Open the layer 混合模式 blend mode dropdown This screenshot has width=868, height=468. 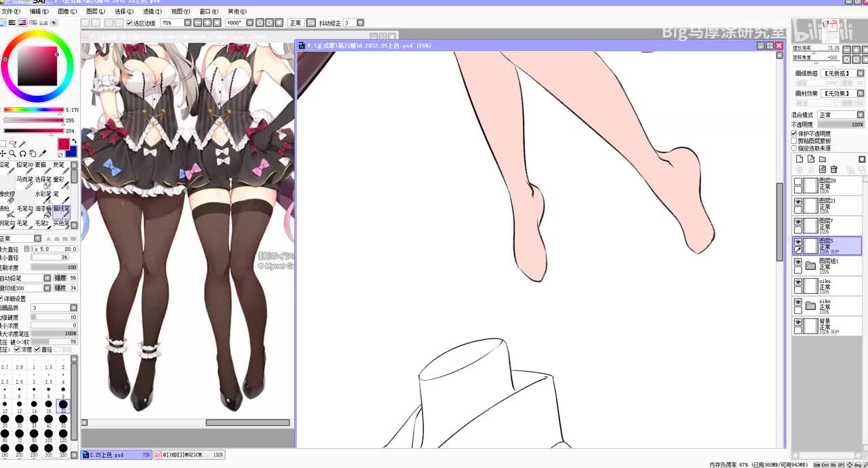pos(861,115)
